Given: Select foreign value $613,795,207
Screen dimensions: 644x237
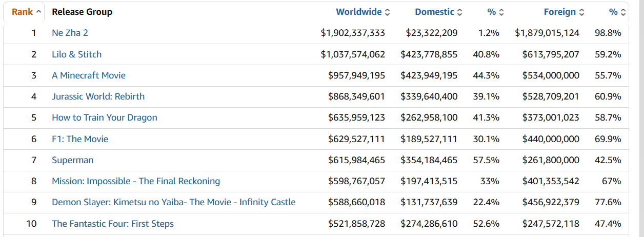Looking at the screenshot, I should coord(551,54).
